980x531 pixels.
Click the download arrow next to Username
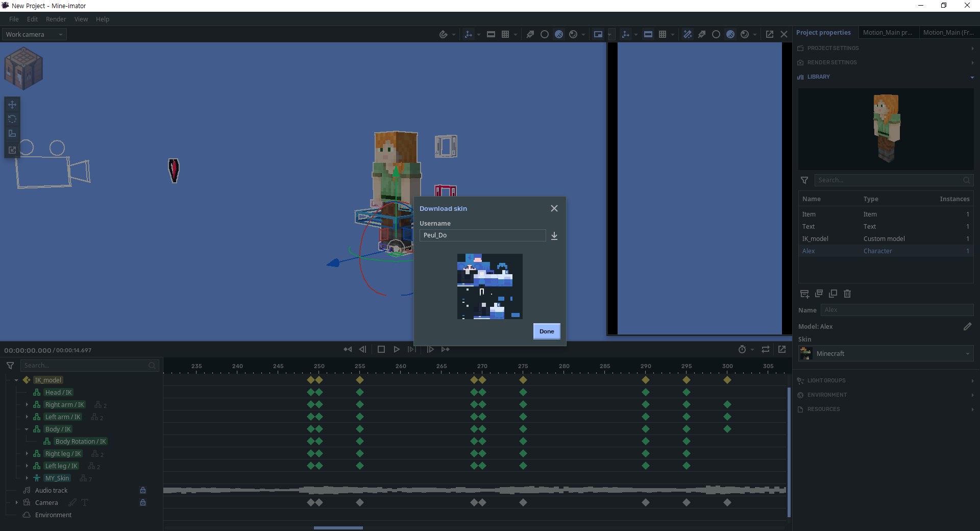pyautogui.click(x=554, y=235)
